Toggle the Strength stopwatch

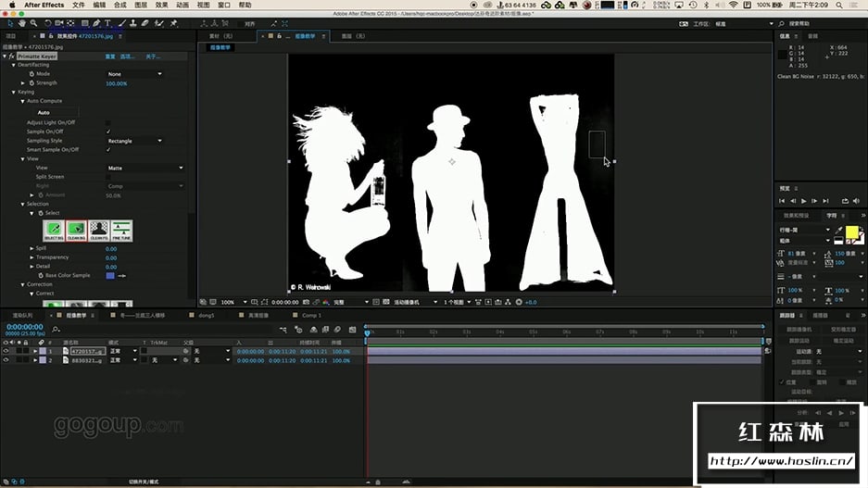31,82
